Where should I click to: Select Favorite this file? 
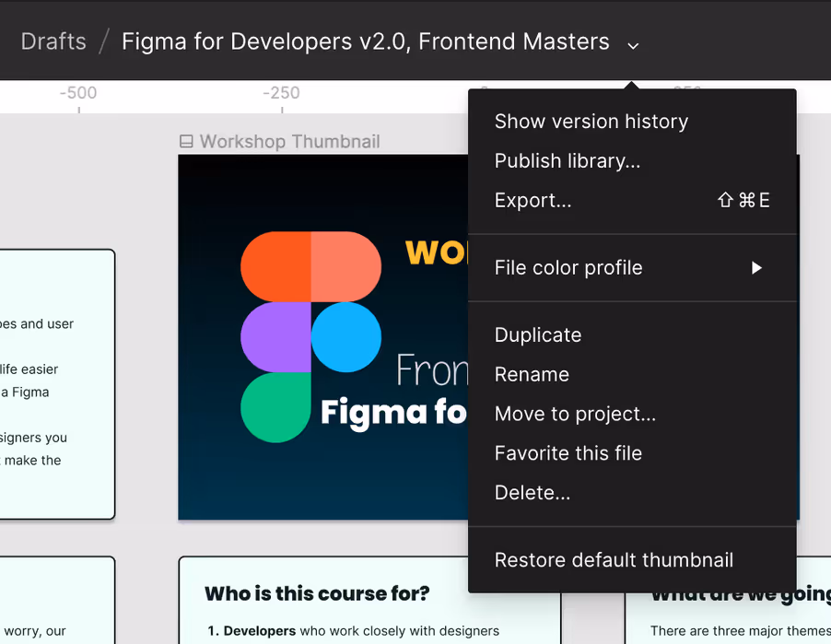point(633,453)
